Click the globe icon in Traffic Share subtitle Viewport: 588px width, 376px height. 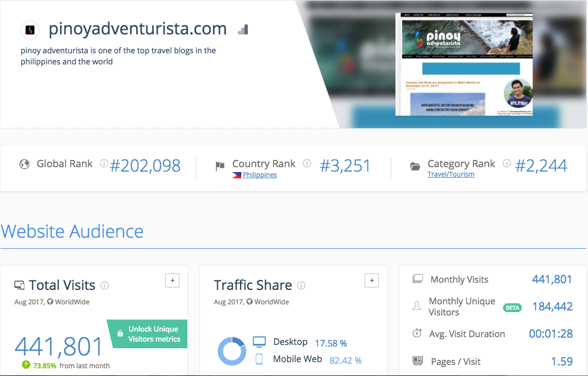tap(250, 302)
